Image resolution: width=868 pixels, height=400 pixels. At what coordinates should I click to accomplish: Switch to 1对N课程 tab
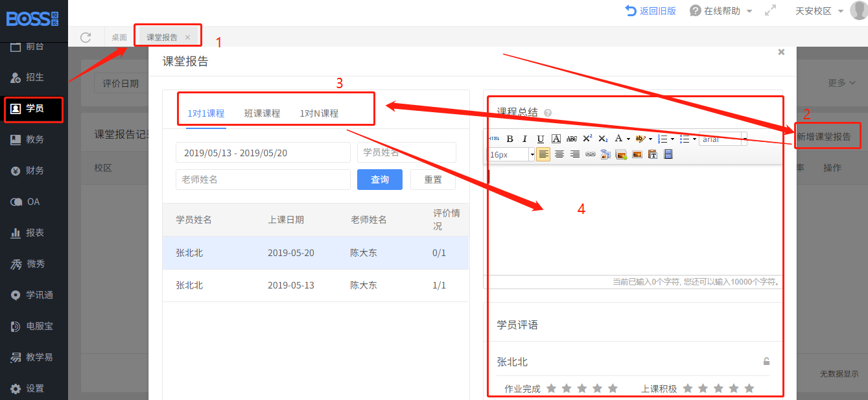tap(319, 113)
